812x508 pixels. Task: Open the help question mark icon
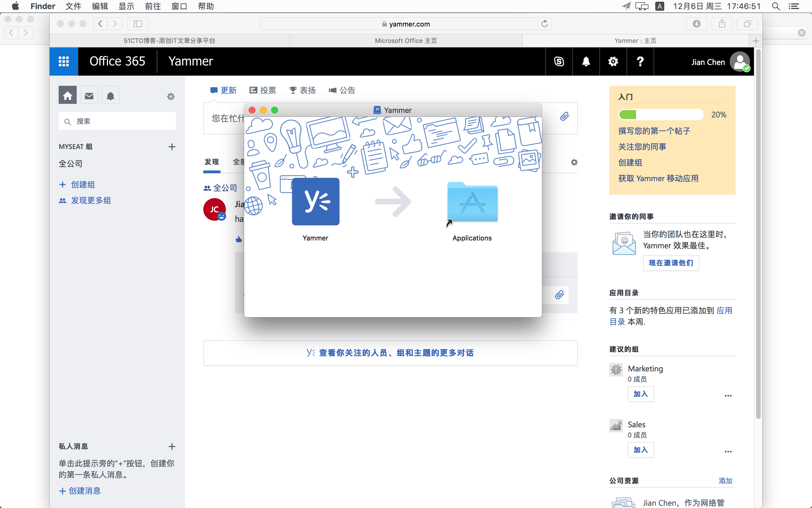pyautogui.click(x=640, y=62)
